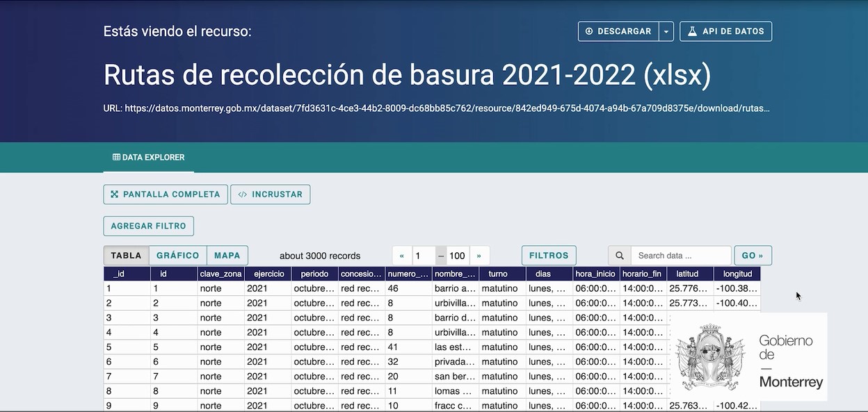Switch to the DATA EXPLORER tab
This screenshot has width=868, height=412.
[149, 158]
